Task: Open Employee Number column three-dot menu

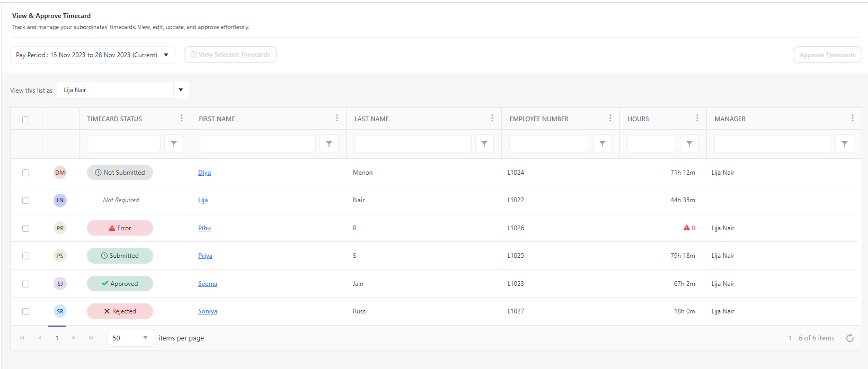Action: click(x=610, y=118)
